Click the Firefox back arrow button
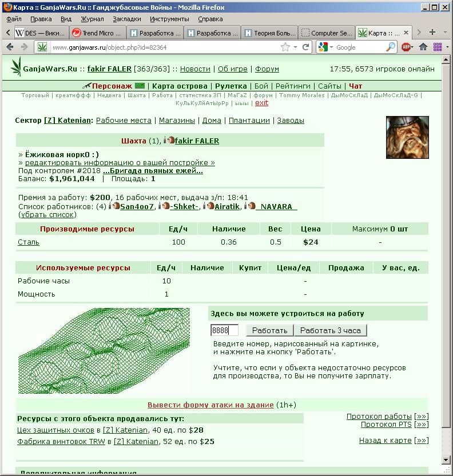This screenshot has height=476, width=453. [10, 47]
